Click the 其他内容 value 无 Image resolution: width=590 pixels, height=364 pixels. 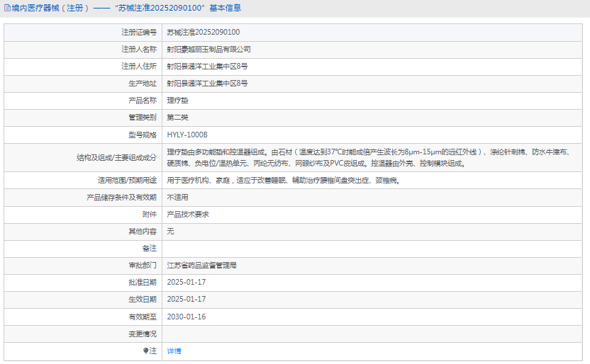coord(170,232)
